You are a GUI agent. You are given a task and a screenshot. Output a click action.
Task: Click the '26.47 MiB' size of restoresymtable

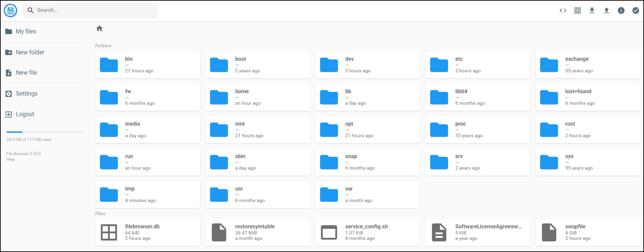coord(246,233)
